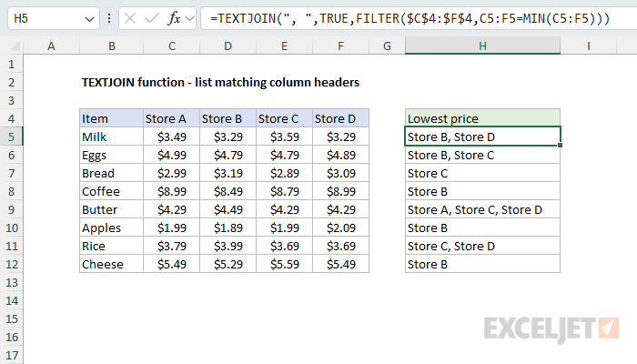
Task: Select result cell 'Store C, Store D'
Action: [482, 247]
